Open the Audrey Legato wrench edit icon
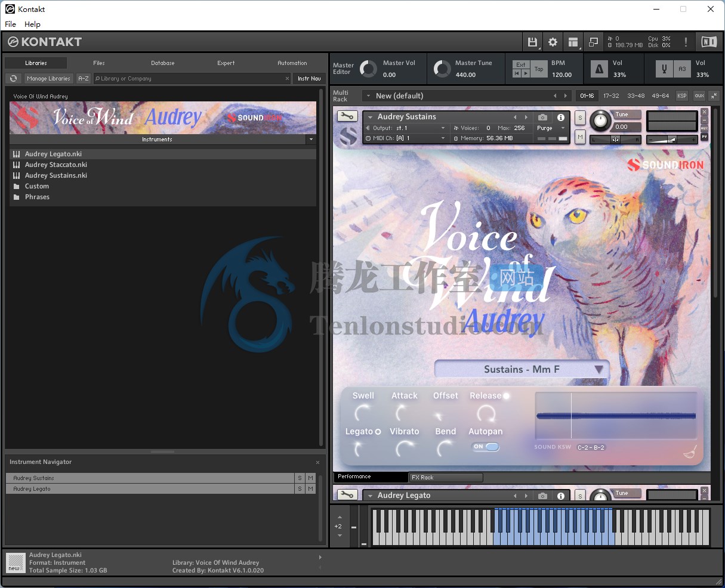This screenshot has height=588, width=725. coord(347,495)
